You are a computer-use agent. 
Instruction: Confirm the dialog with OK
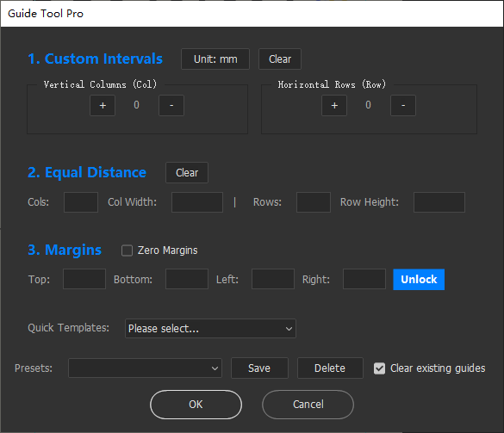pyautogui.click(x=196, y=405)
